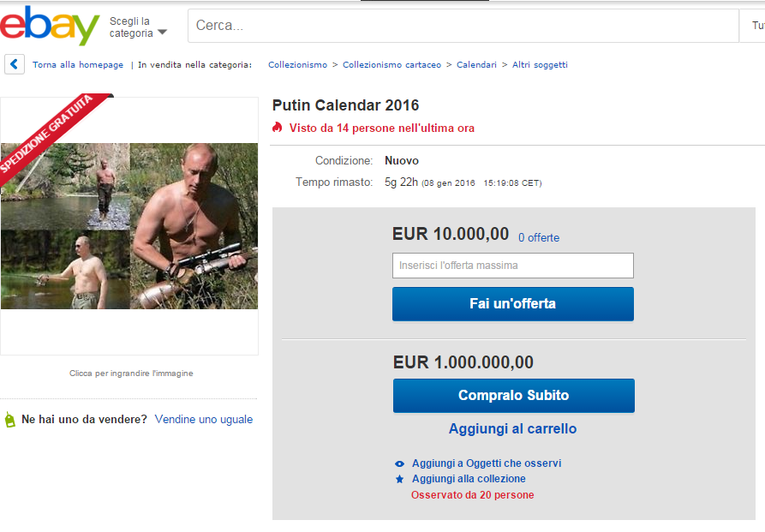Click the 0 offerte link
The width and height of the screenshot is (765, 532).
point(538,237)
